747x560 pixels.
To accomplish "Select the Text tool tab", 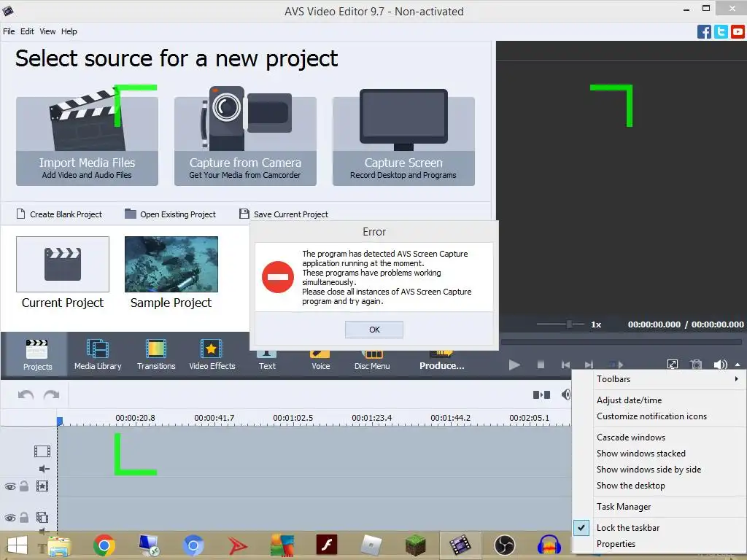I will click(267, 361).
